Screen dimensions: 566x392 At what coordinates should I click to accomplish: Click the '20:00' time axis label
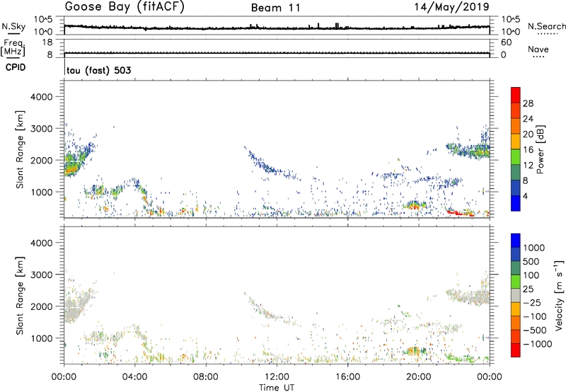click(x=418, y=377)
